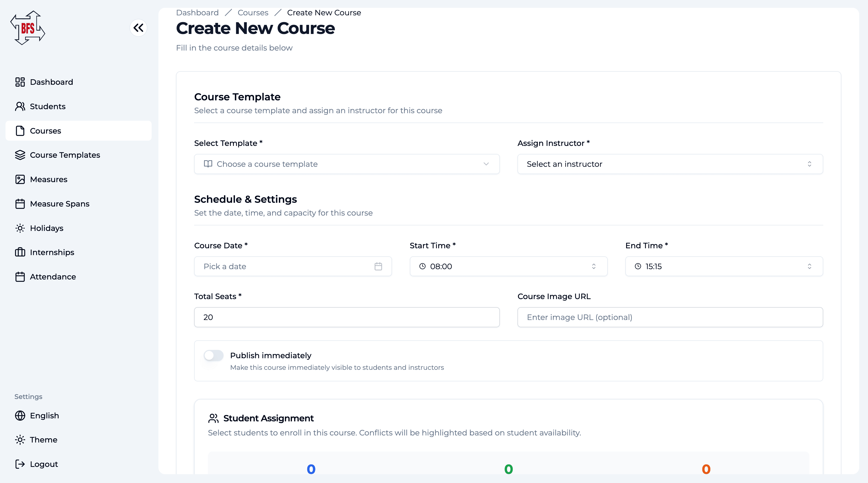
Task: Follow the Dashboard breadcrumb link
Action: [197, 13]
